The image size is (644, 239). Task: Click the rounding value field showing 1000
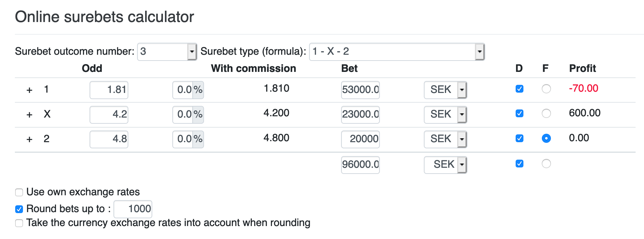[x=133, y=209]
